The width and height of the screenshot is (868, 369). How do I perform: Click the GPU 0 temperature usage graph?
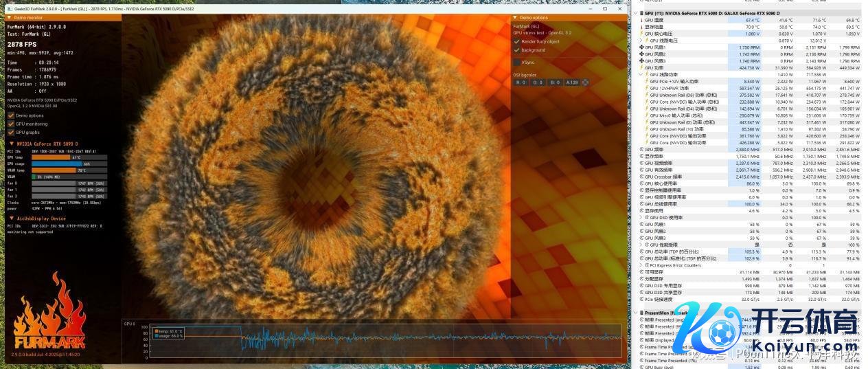click(x=385, y=337)
